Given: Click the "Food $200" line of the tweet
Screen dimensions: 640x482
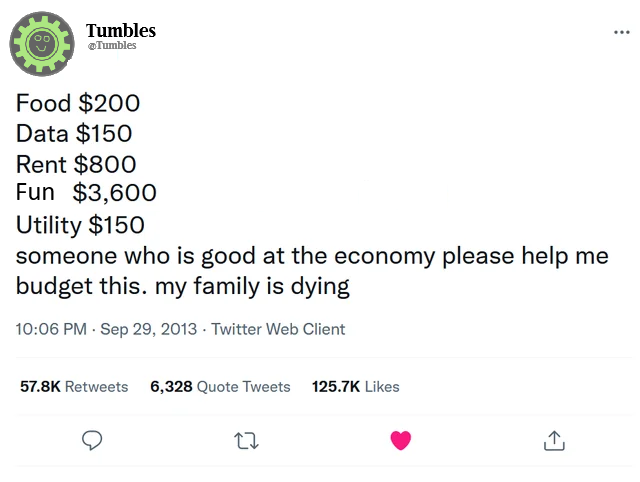Looking at the screenshot, I should pyautogui.click(x=78, y=103).
